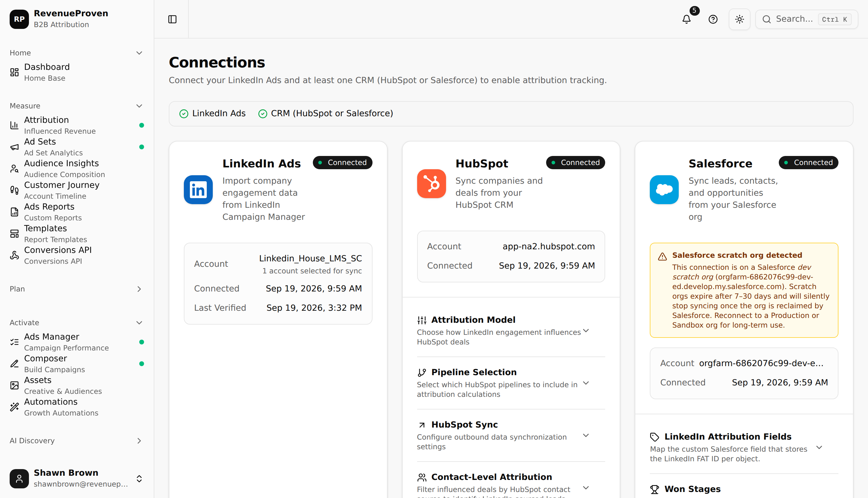Toggle the light/dark theme button
The width and height of the screenshot is (868, 498).
click(740, 19)
